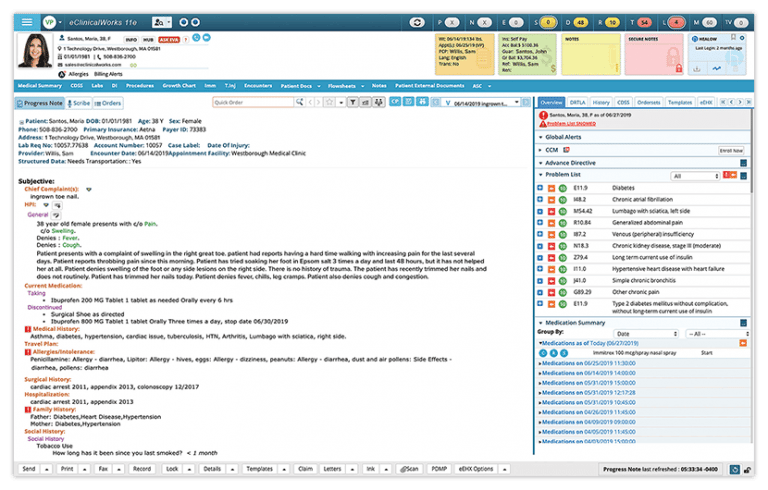The width and height of the screenshot is (768, 490).
Task: Open the Labs menu item
Action: point(97,86)
